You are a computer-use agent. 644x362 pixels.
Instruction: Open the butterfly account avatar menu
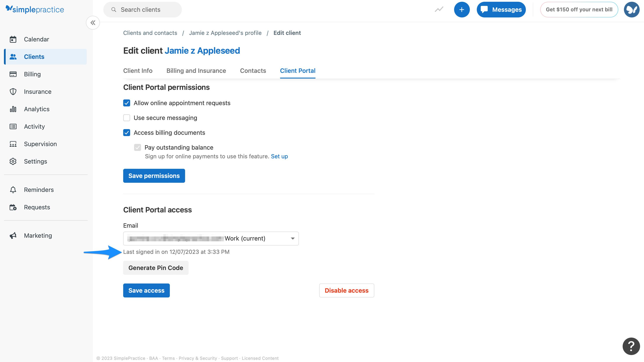point(631,10)
